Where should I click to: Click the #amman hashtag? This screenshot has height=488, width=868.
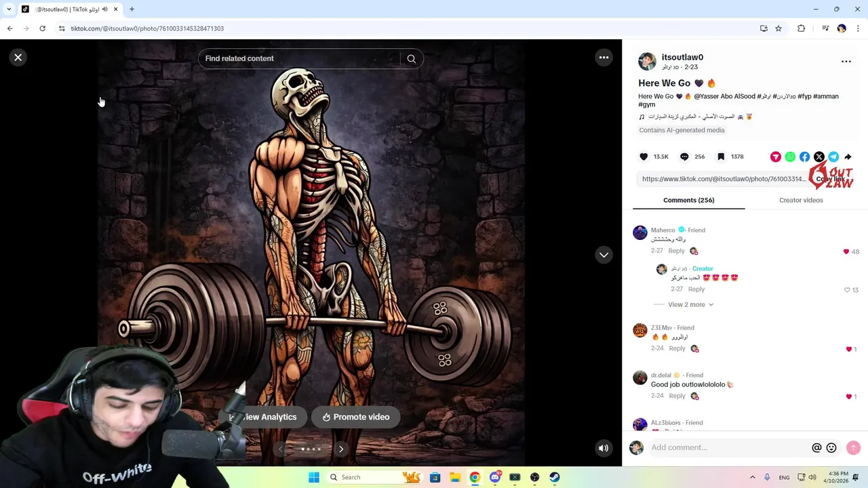[825, 96]
